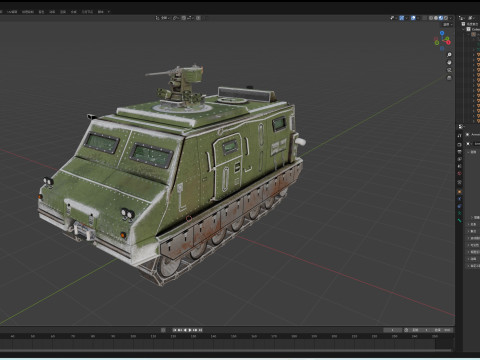
Task: Open the orange Object properties tab
Action: pos(459,192)
